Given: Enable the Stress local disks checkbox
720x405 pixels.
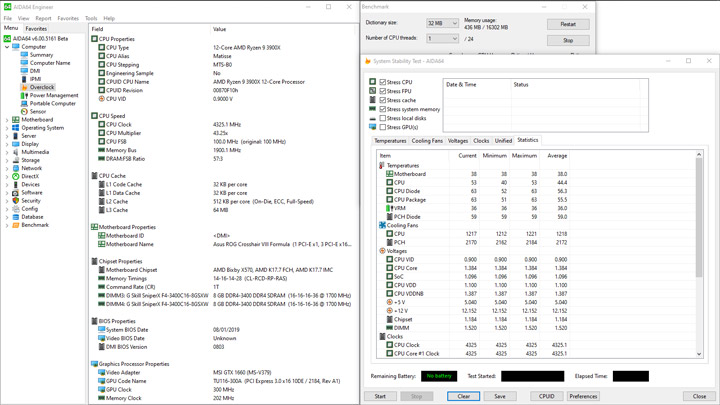Looking at the screenshot, I should (382, 118).
